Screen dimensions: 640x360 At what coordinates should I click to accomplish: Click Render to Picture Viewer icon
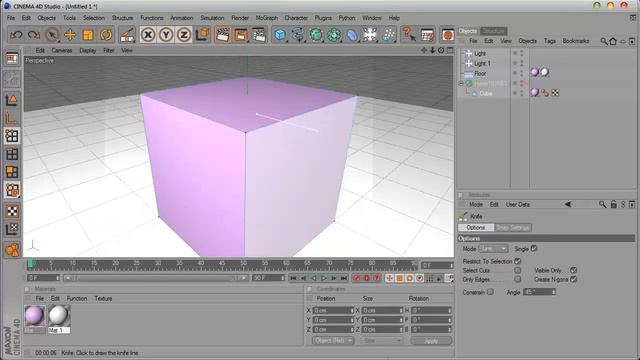pyautogui.click(x=241, y=35)
